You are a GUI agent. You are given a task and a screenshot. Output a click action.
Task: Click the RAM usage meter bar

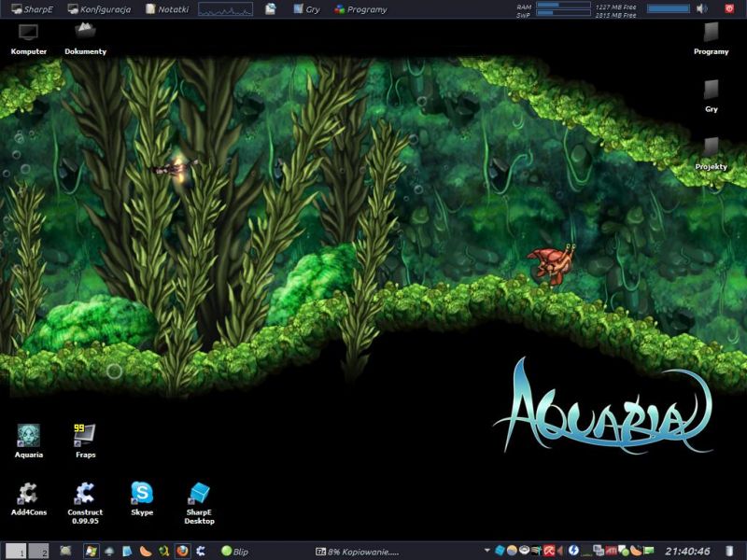click(563, 5)
